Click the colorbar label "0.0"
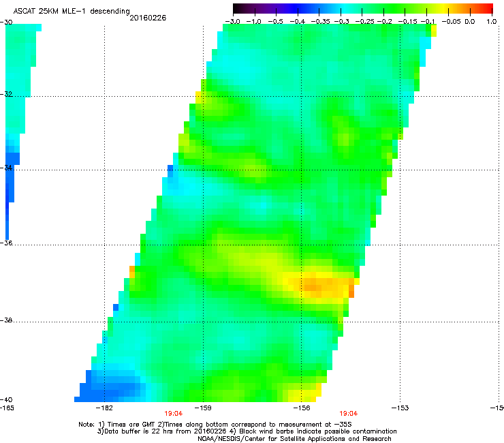 point(470,22)
